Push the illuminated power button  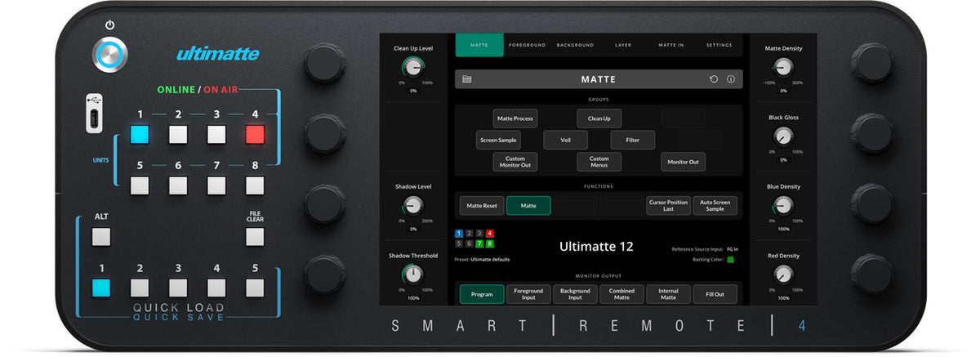[x=110, y=55]
